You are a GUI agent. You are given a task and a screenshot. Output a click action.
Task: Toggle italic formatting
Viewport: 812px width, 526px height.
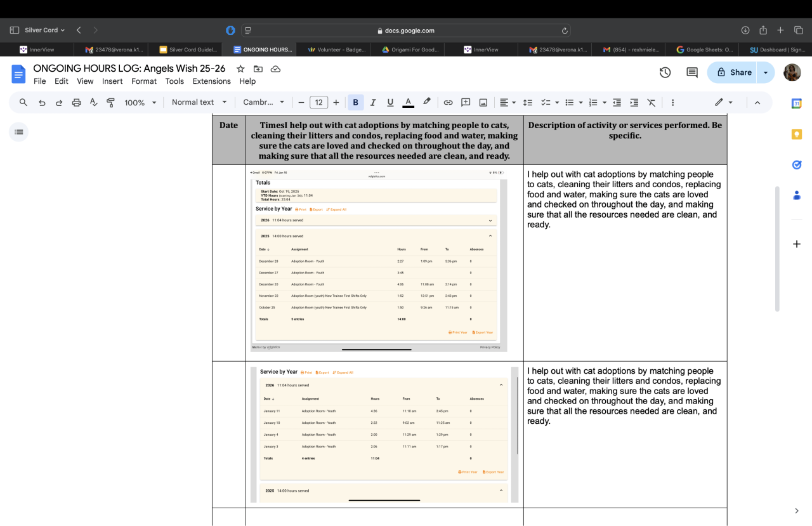(373, 103)
